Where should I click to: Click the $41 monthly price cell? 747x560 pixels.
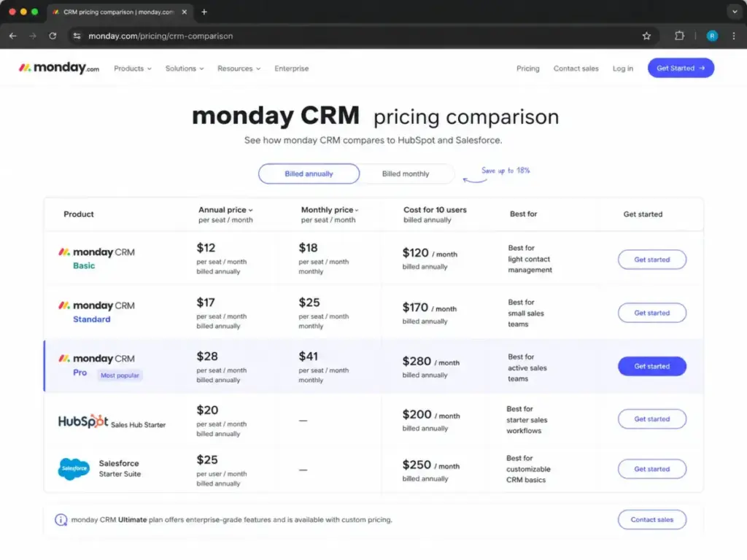pos(323,367)
